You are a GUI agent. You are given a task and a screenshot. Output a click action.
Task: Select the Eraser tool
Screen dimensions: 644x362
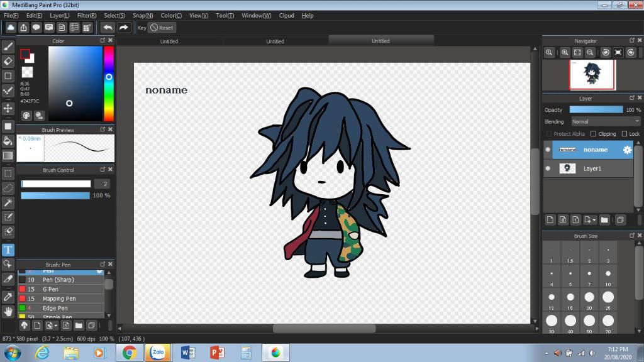8,61
